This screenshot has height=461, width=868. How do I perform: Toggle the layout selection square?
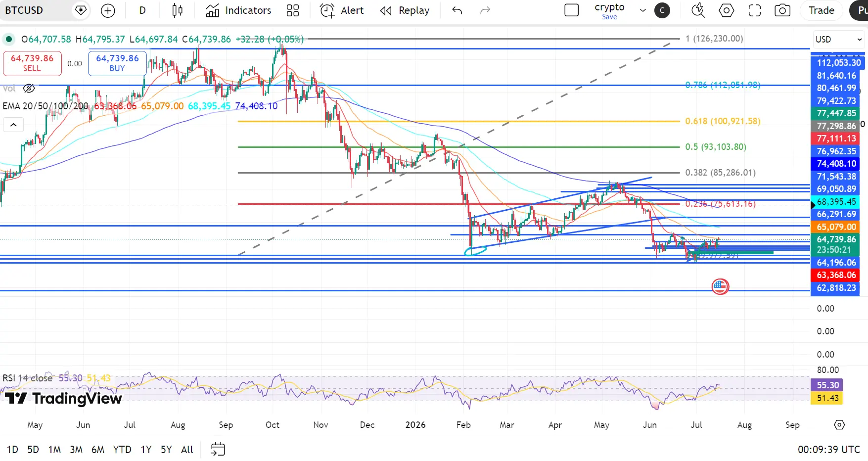(x=571, y=10)
